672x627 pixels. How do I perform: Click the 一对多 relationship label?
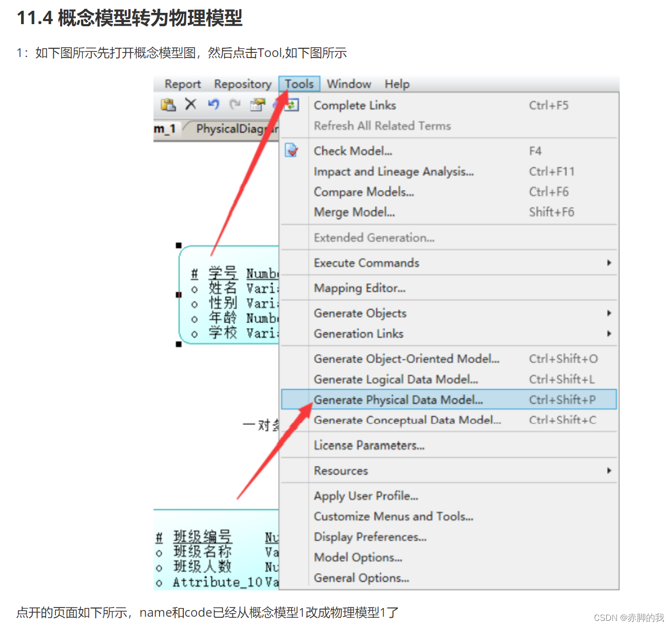coord(261,425)
